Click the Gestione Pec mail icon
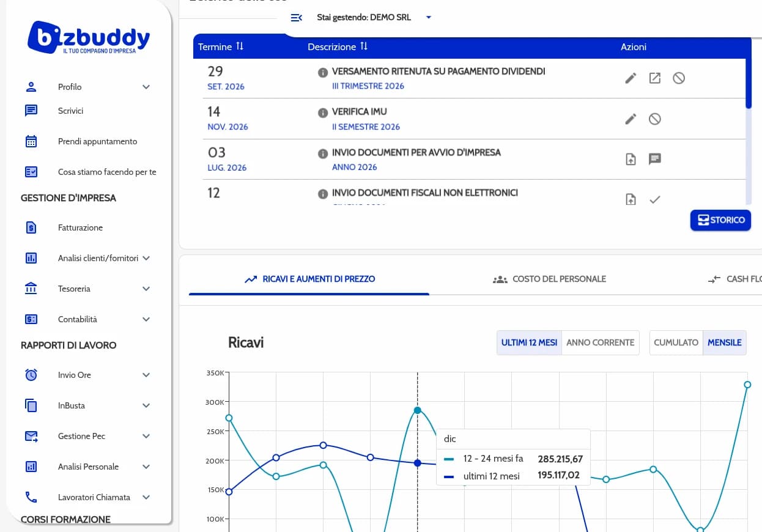The image size is (762, 532). pyautogui.click(x=31, y=436)
